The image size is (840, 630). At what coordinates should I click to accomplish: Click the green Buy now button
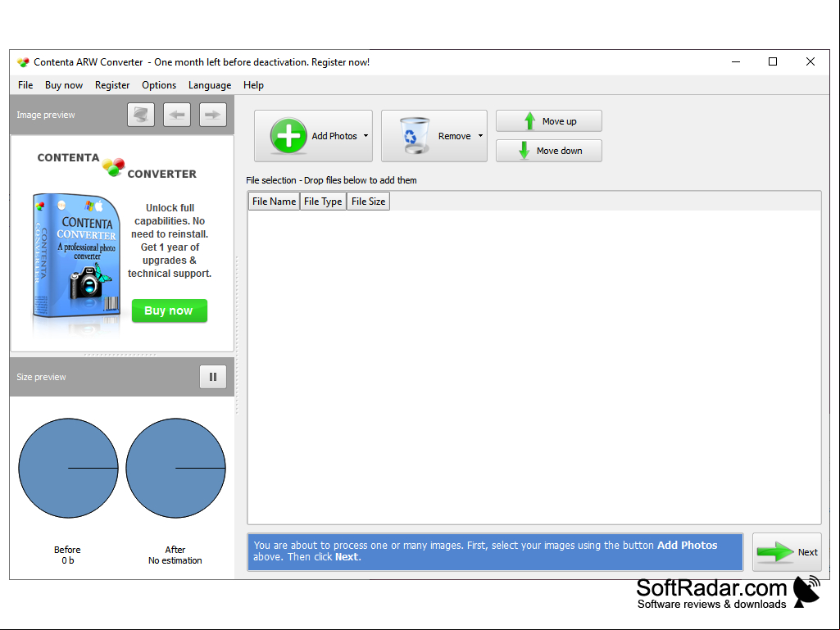click(170, 310)
